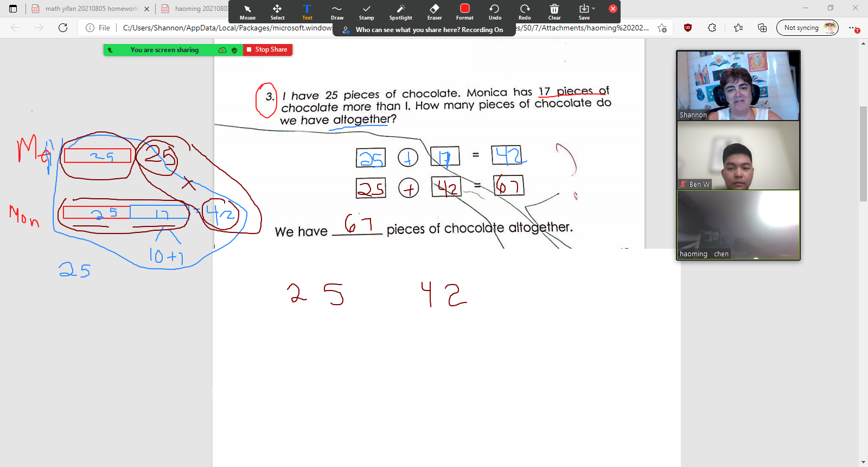Open the Format color options
The height and width of the screenshot is (467, 868).
465,11
